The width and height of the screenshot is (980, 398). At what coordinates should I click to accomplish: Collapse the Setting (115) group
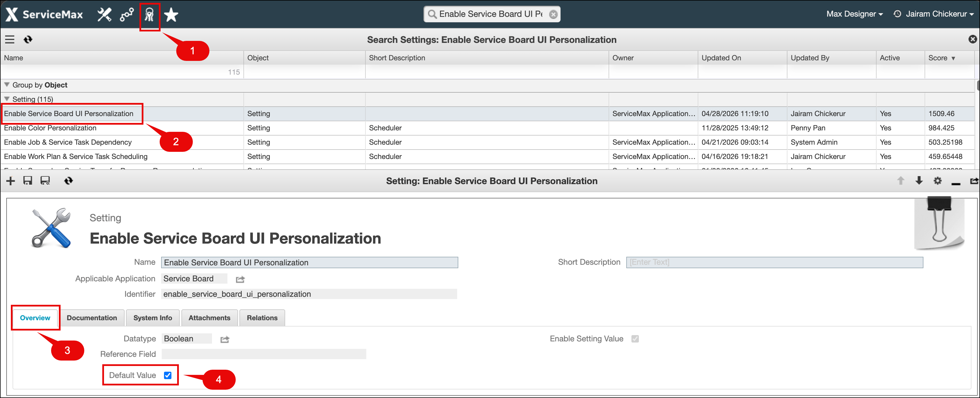click(x=7, y=99)
